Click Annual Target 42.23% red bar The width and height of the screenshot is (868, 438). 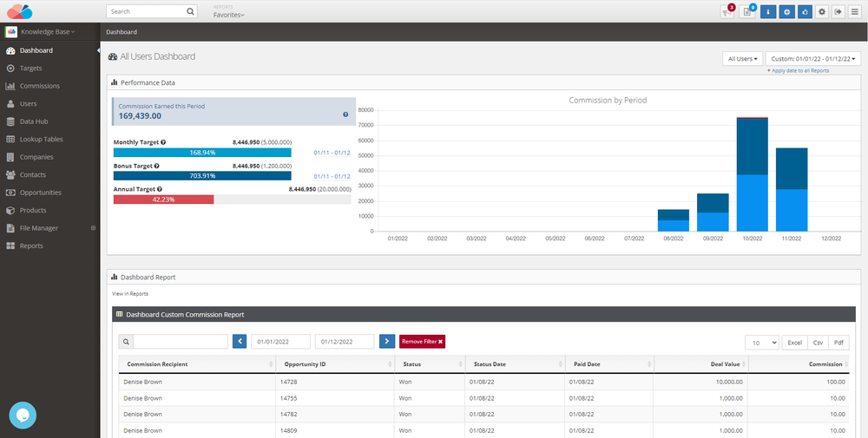coord(163,199)
